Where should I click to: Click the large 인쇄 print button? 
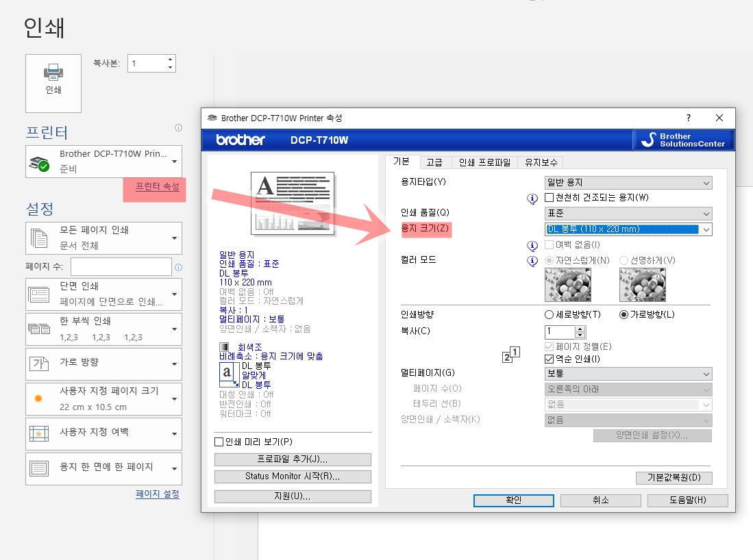(53, 83)
